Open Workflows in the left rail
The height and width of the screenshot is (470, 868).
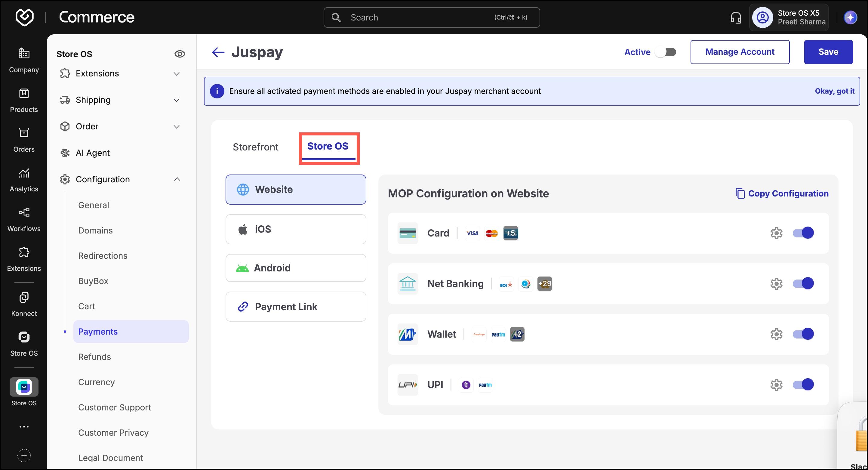[x=24, y=219]
